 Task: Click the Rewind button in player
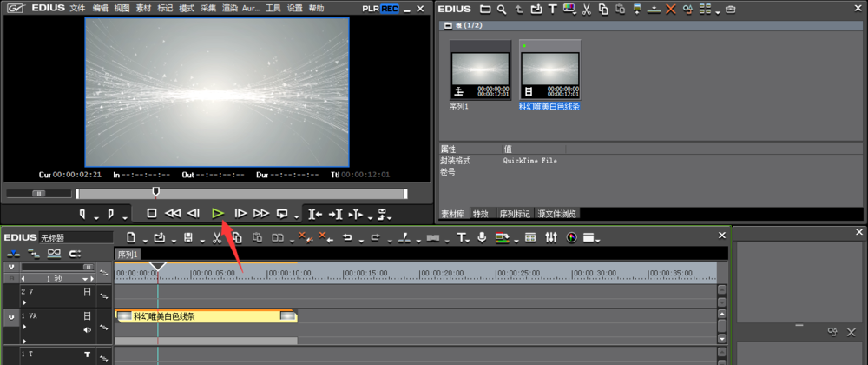173,213
